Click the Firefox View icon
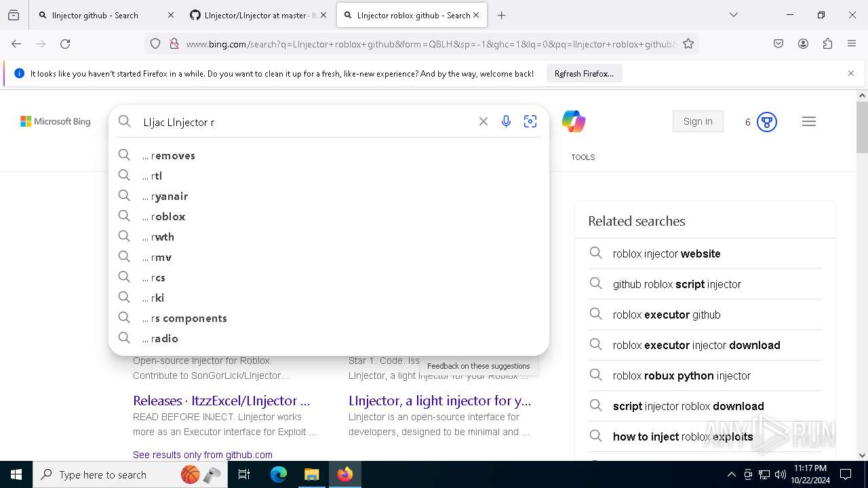Image resolution: width=868 pixels, height=488 pixels. (x=14, y=15)
